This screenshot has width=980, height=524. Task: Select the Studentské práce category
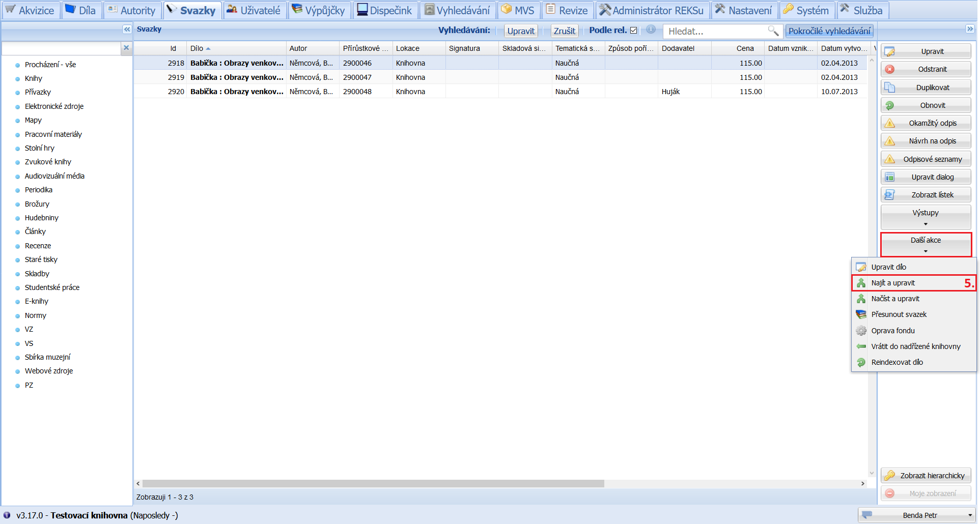tap(52, 287)
